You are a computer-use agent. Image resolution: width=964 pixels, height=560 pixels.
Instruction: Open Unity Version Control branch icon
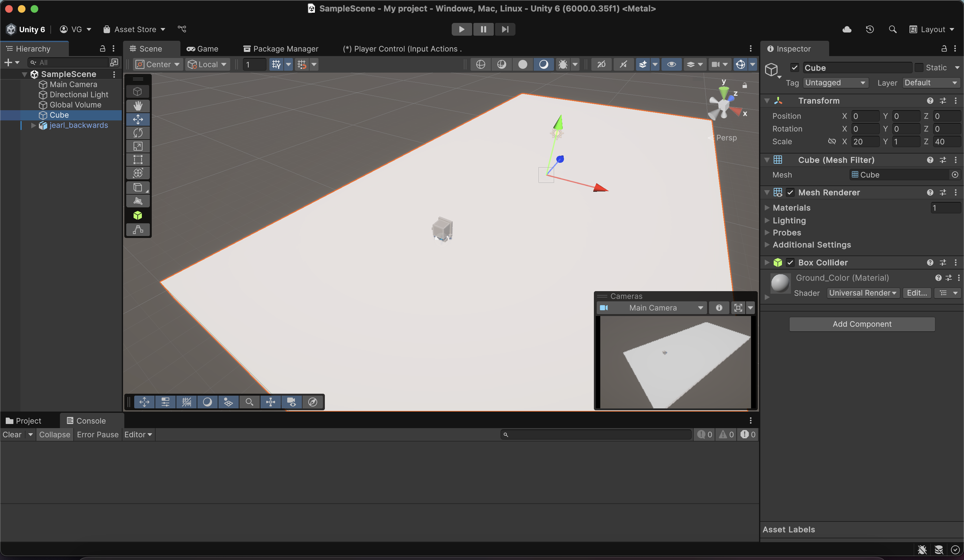point(182,29)
